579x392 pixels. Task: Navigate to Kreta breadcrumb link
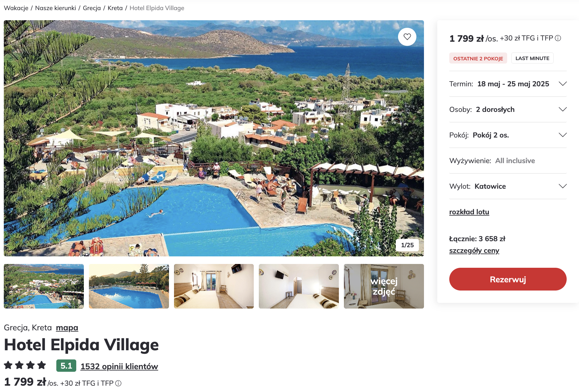click(115, 8)
